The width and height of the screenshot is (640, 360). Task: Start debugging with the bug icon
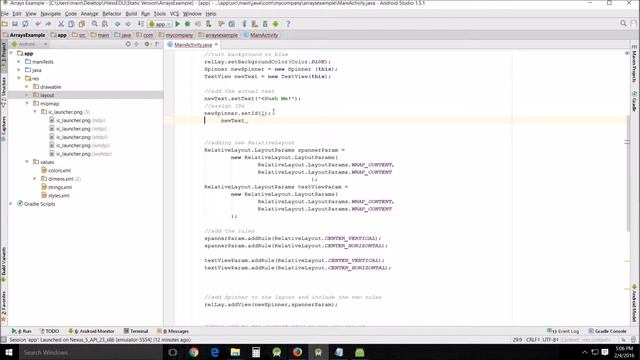coord(188,24)
